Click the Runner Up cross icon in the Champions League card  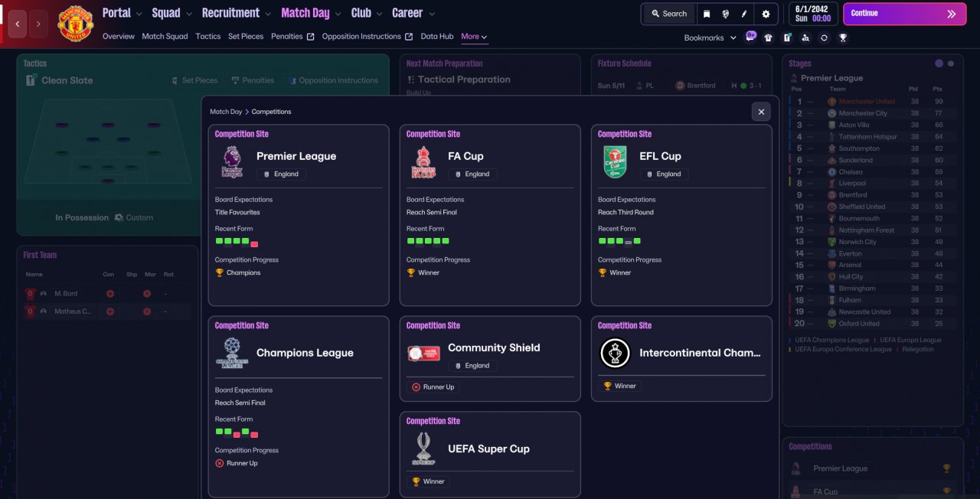point(220,463)
